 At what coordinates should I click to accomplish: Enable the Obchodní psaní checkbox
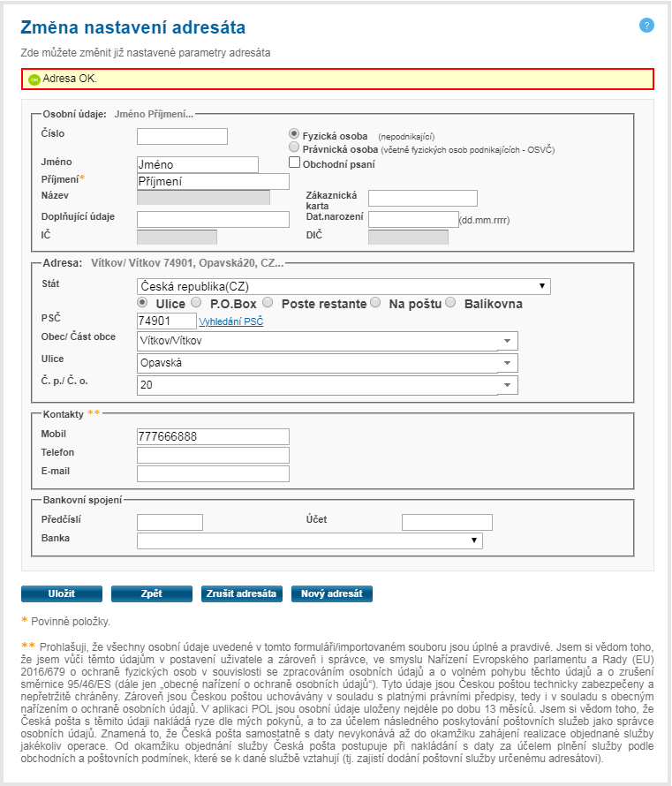[x=295, y=163]
